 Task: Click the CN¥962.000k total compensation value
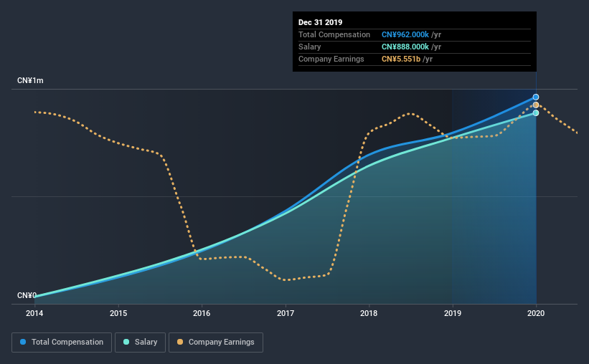tap(405, 34)
